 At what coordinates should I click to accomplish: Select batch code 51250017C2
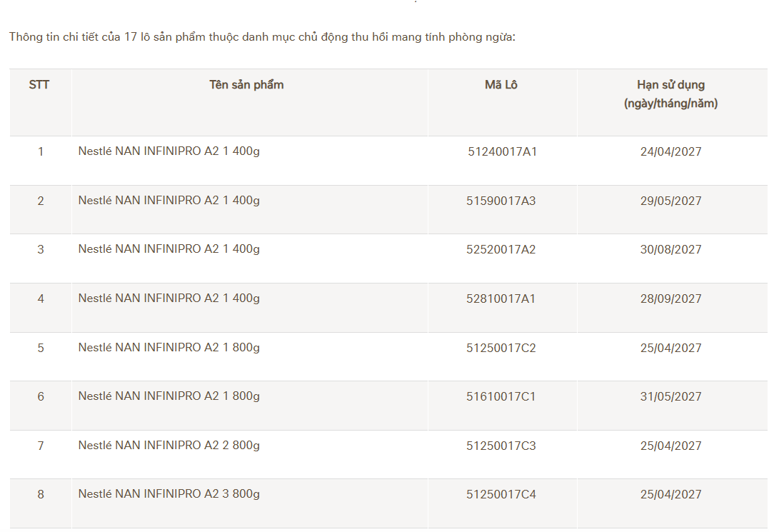pyautogui.click(x=501, y=348)
